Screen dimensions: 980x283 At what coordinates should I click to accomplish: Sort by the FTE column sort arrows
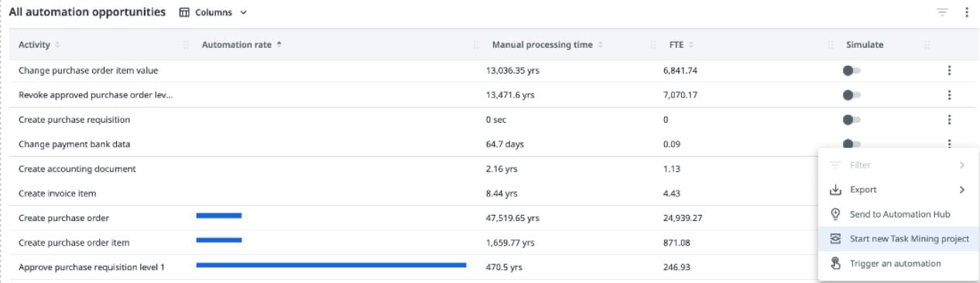click(x=691, y=45)
